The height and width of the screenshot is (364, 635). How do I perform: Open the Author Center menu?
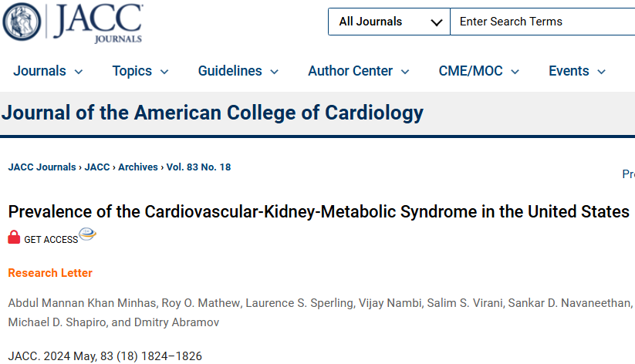pyautogui.click(x=359, y=71)
